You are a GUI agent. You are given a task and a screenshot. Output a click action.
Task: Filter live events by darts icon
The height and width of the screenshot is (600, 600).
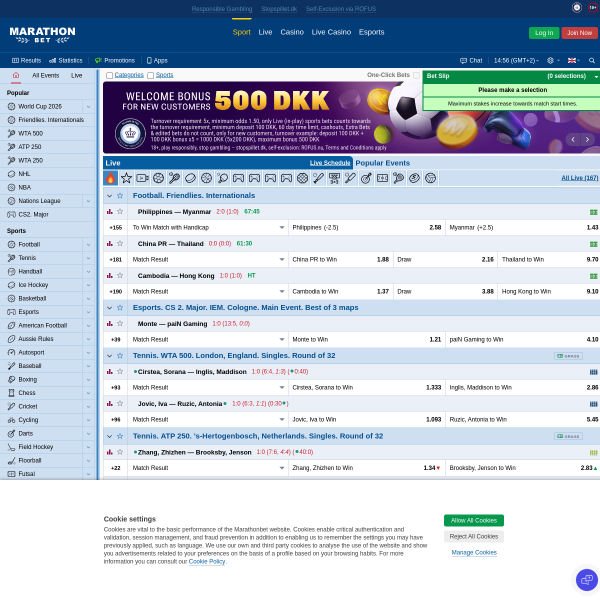point(367,178)
